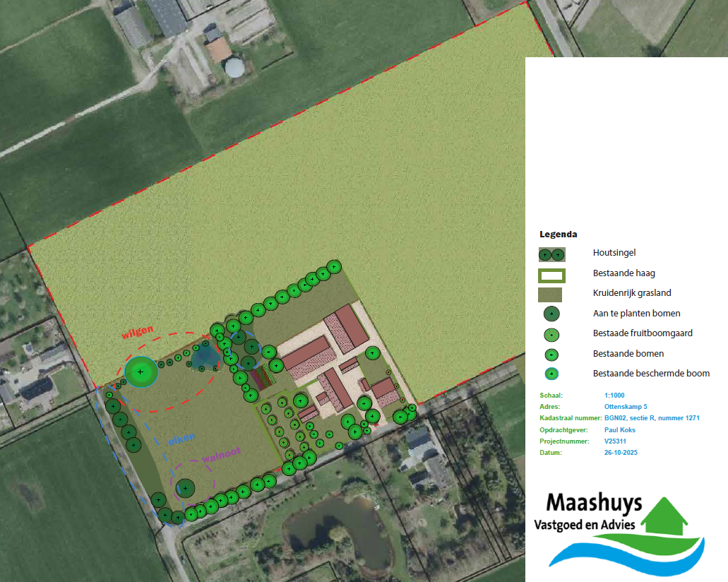Click 'BGN02, sectie R, nummer 1271'

click(x=652, y=418)
